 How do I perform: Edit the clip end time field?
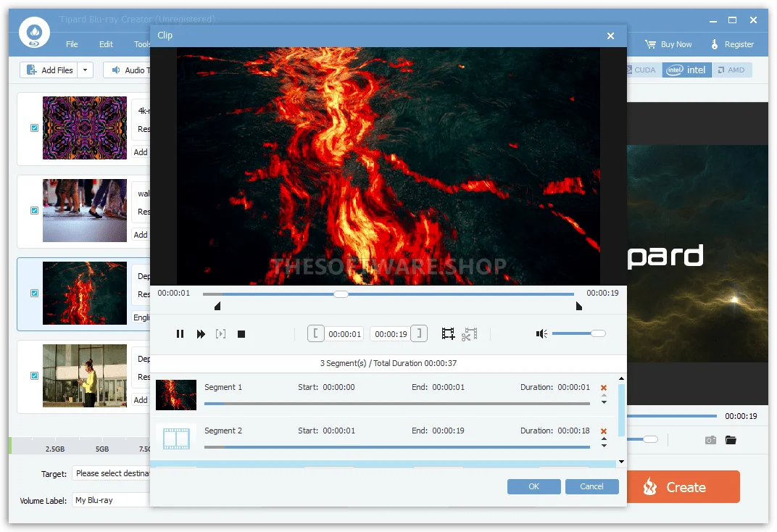[x=391, y=334]
